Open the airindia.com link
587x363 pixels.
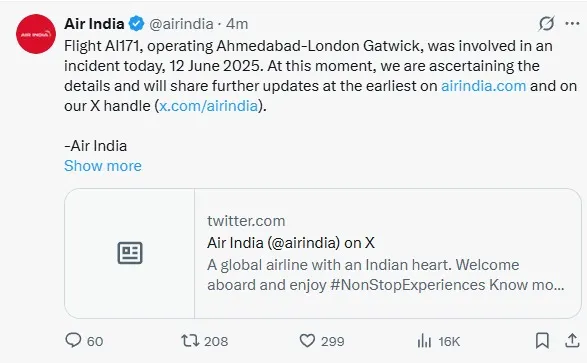tap(484, 86)
